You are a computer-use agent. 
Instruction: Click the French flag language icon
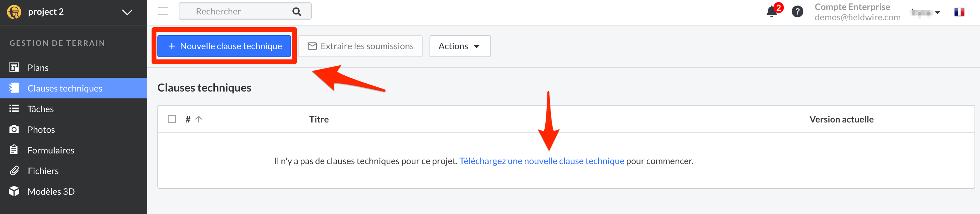click(x=959, y=12)
